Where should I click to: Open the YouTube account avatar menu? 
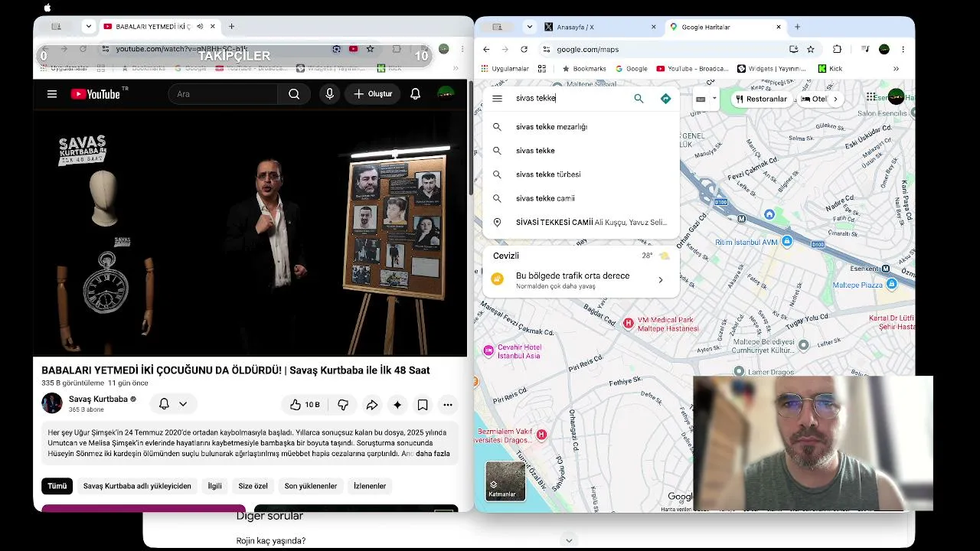pos(446,94)
